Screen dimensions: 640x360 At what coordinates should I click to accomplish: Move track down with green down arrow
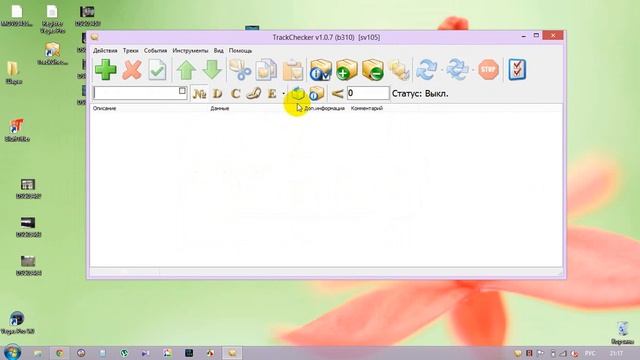pos(212,70)
